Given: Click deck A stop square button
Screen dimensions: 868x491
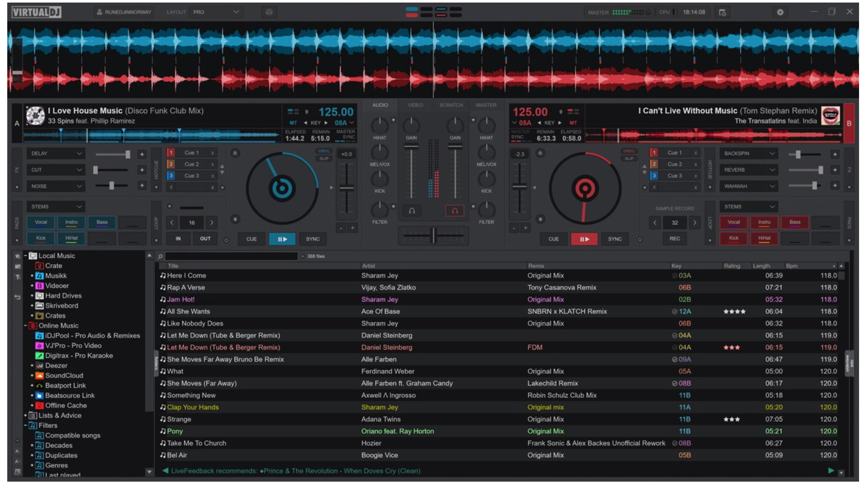Looking at the screenshot, I should 235,219.
